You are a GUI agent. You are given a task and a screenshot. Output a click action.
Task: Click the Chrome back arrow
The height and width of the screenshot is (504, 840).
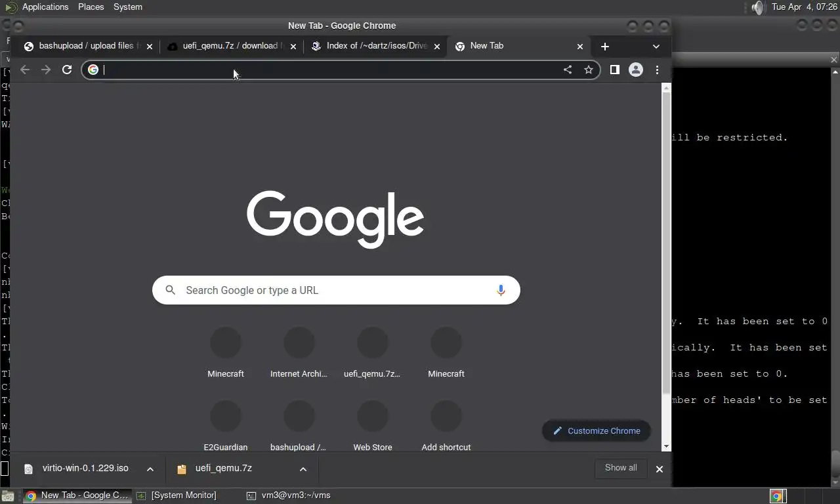point(25,70)
